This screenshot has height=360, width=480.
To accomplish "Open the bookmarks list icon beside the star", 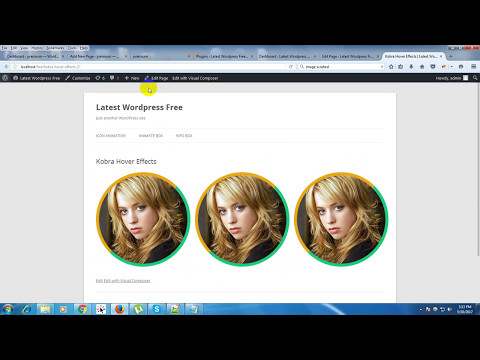I will 401,67.
